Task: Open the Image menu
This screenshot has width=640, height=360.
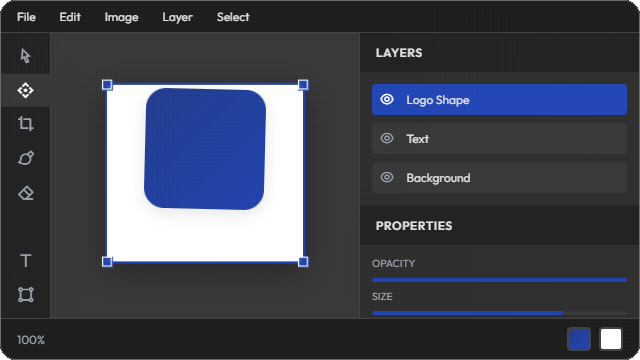Action: [121, 17]
